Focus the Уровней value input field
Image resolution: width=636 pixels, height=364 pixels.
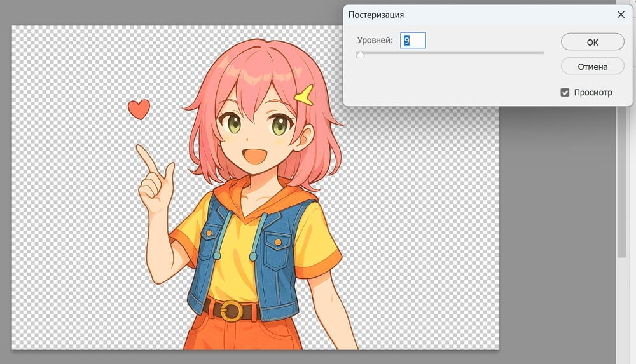pos(413,41)
